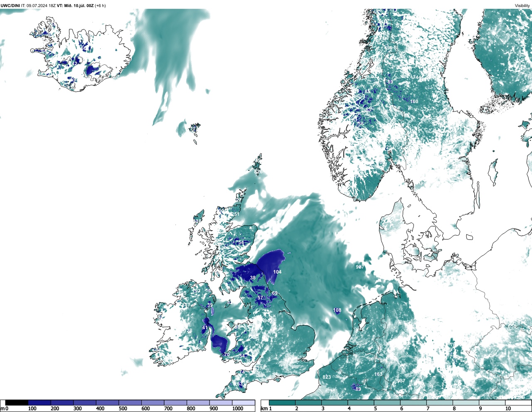532x412 pixels.
Task: Click the '650' value at the right edge
Action: click(512, 326)
